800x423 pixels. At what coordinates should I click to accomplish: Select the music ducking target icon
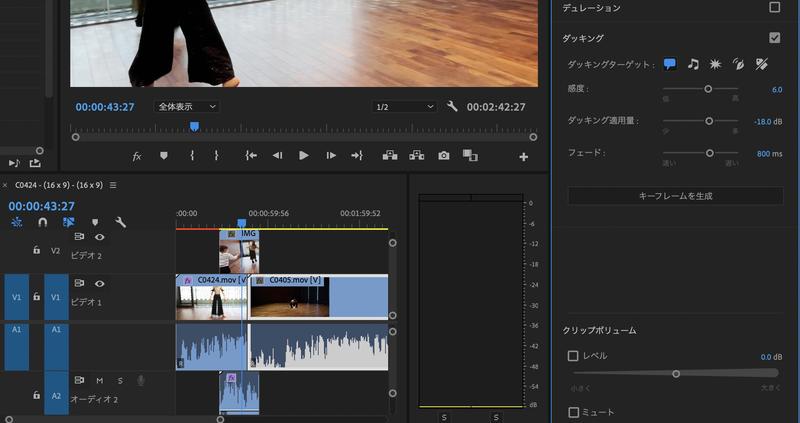[693, 64]
